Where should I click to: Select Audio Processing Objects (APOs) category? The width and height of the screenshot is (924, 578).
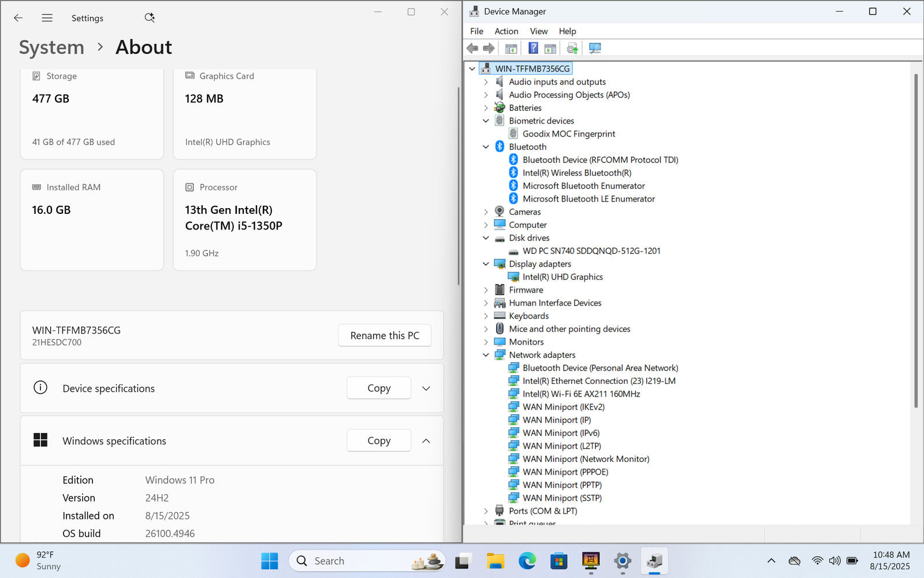pyautogui.click(x=569, y=95)
